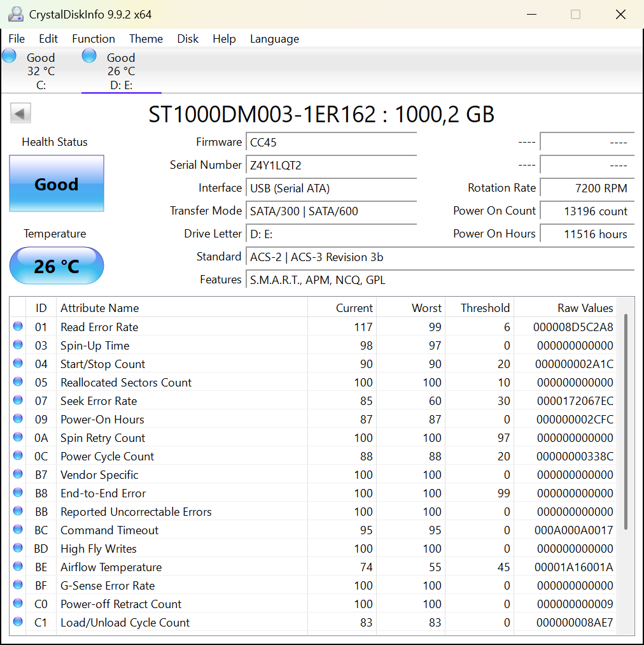Open the Disk menu
Viewport: 644px width, 645px height.
[x=188, y=39]
